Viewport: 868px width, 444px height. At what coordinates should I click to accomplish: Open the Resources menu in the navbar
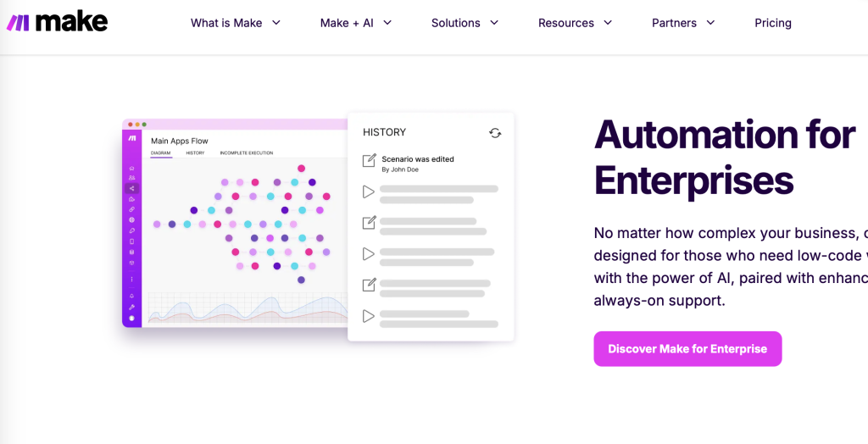point(575,23)
